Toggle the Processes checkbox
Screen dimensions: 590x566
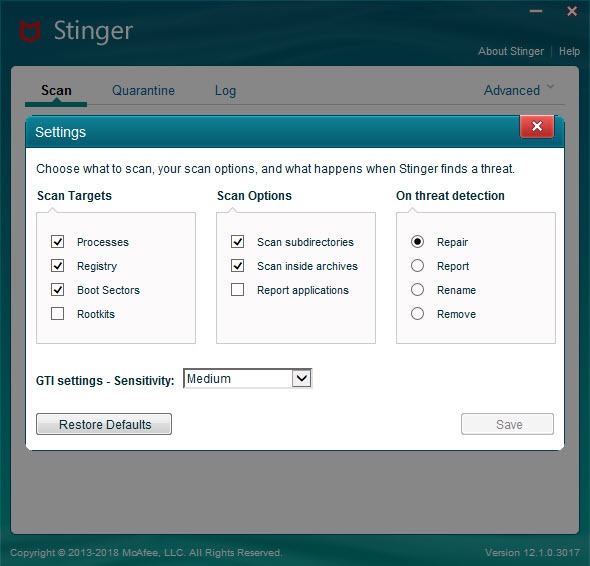click(58, 242)
